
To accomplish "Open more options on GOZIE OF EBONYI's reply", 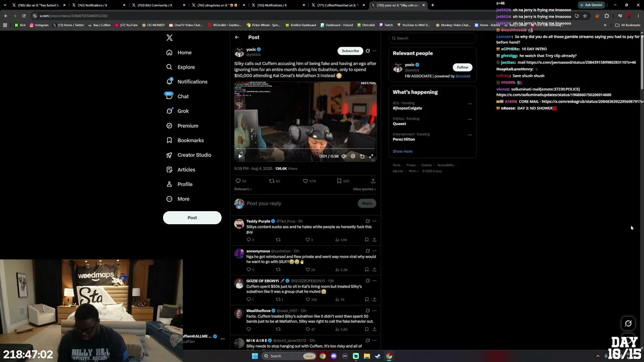I will pos(374,281).
